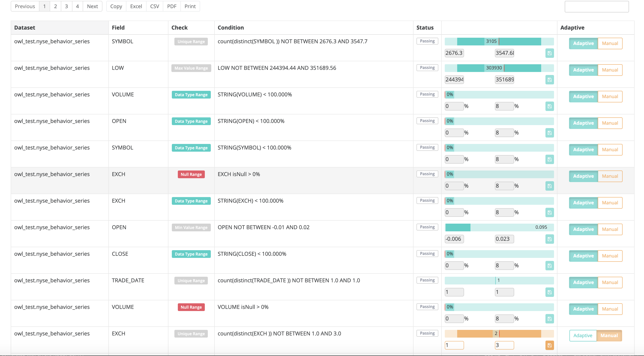Export table using Excel button
Viewport: 644px width, 356px height.
136,6
